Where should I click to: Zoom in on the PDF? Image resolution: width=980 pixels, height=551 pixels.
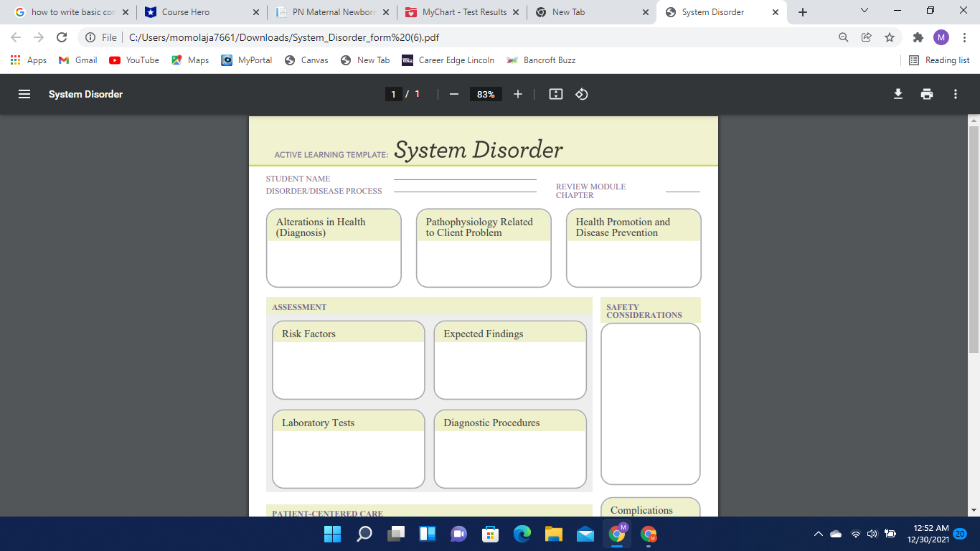point(518,94)
